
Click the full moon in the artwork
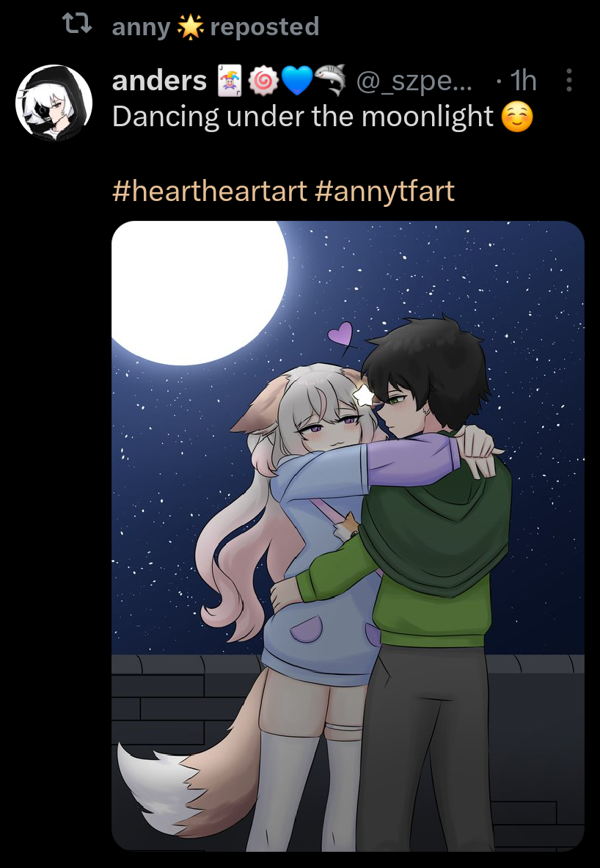[200, 292]
